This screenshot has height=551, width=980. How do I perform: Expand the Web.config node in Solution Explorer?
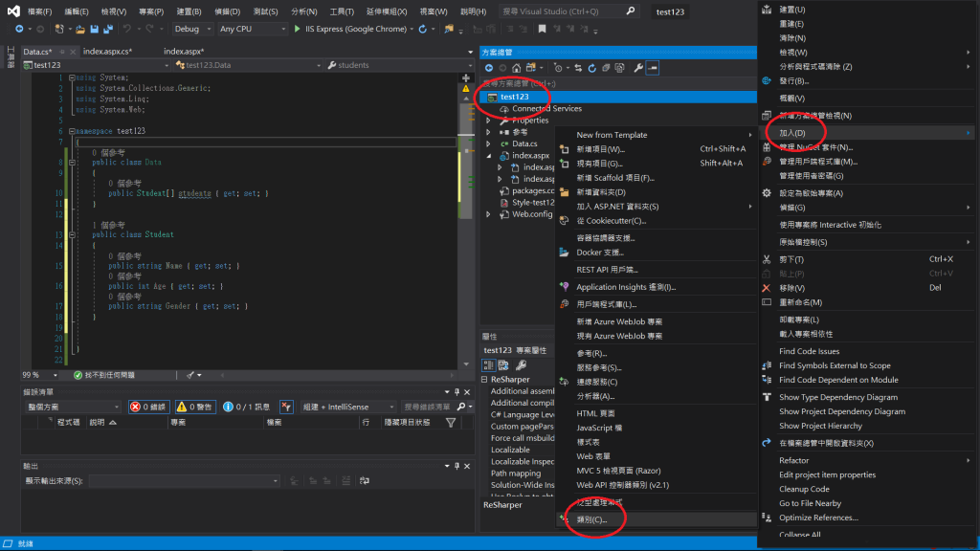(489, 214)
